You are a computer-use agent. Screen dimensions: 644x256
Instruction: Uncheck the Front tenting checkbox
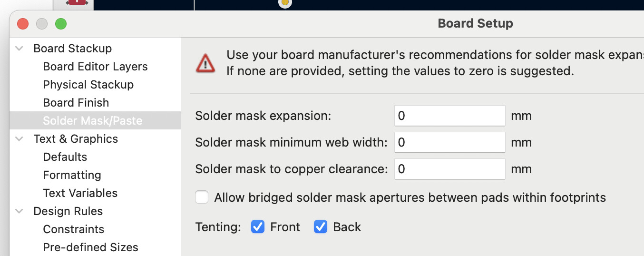258,227
